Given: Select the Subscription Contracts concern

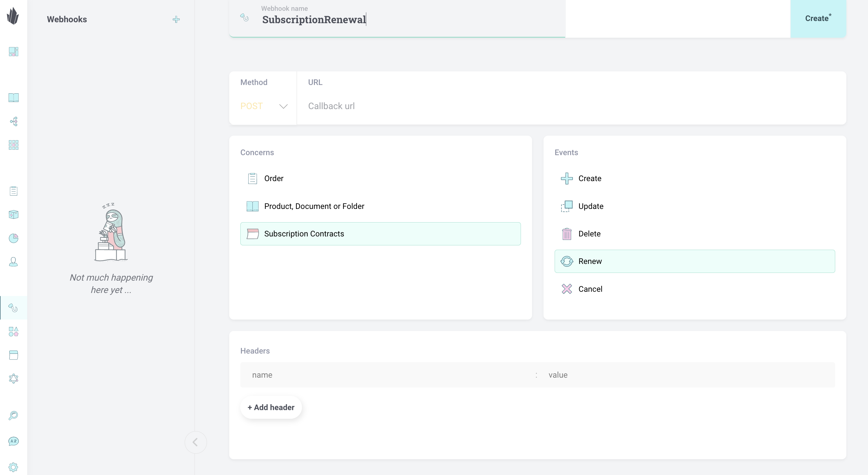Looking at the screenshot, I should point(380,234).
